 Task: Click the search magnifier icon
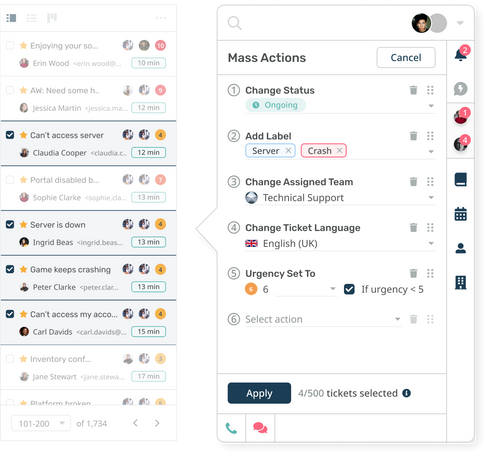[x=234, y=23]
